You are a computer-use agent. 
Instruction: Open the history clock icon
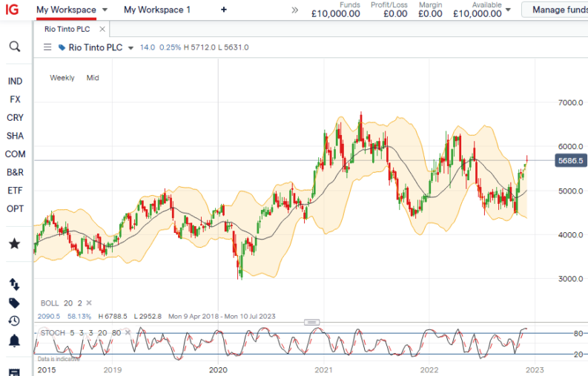tap(14, 321)
